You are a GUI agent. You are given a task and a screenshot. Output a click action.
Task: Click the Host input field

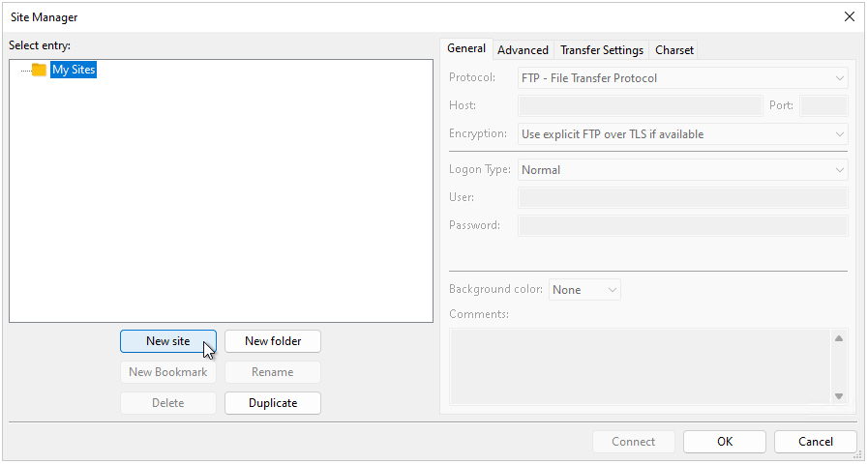pyautogui.click(x=641, y=106)
